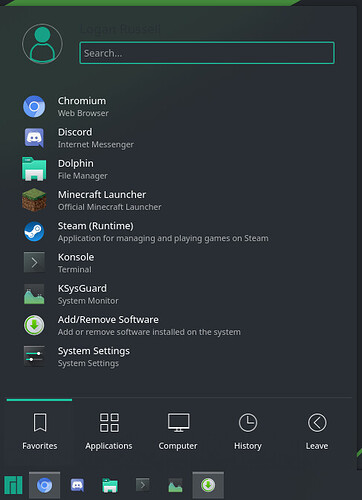Screen dimensions: 362x500
Task: Open the Steam (Runtime) icon
Action: tap(34, 231)
